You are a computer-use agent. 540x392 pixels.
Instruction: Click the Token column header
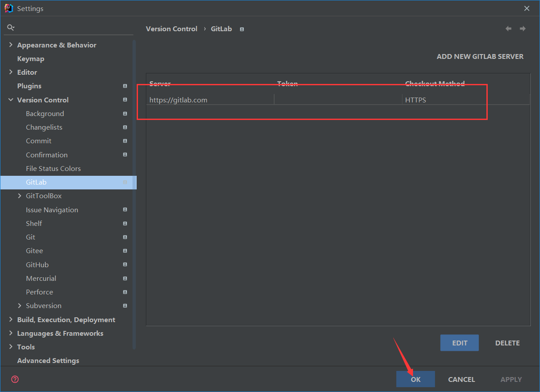point(287,83)
